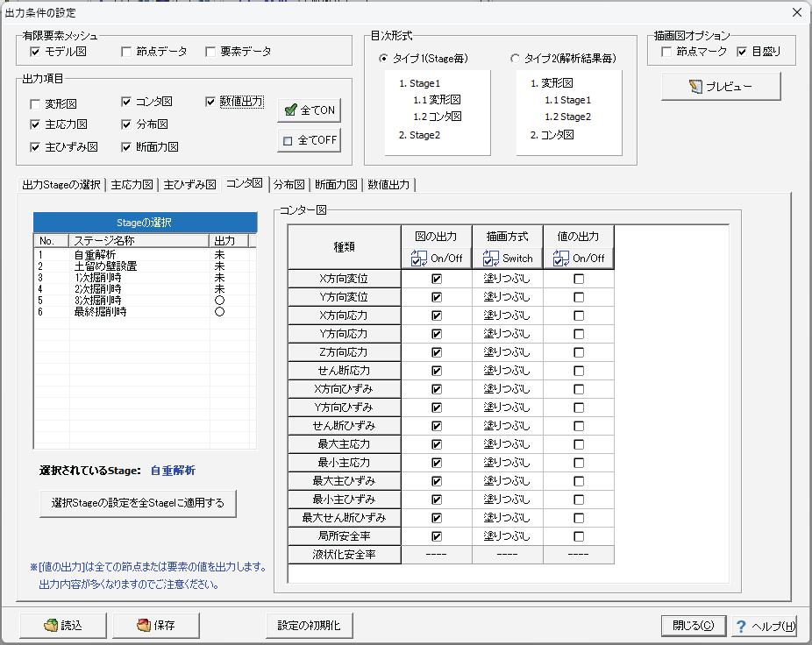The width and height of the screenshot is (812, 645).
Task: Click the 読込 load settings button
Action: pos(63,625)
